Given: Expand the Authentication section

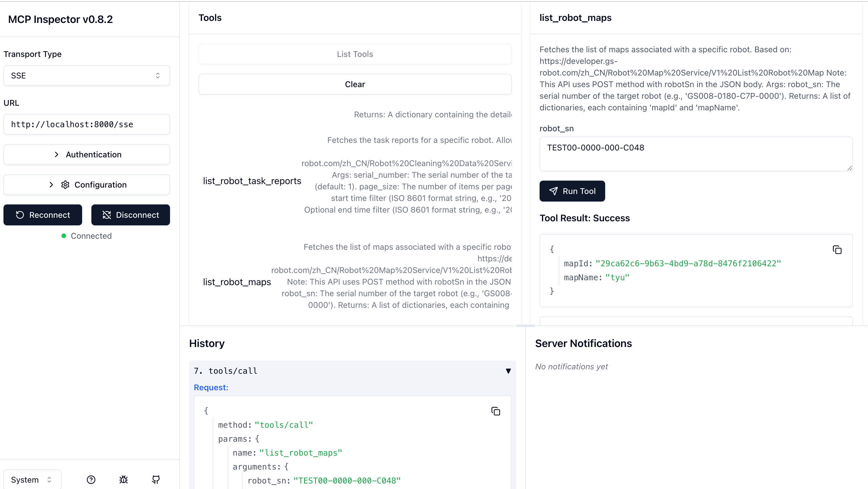Looking at the screenshot, I should click(x=87, y=154).
